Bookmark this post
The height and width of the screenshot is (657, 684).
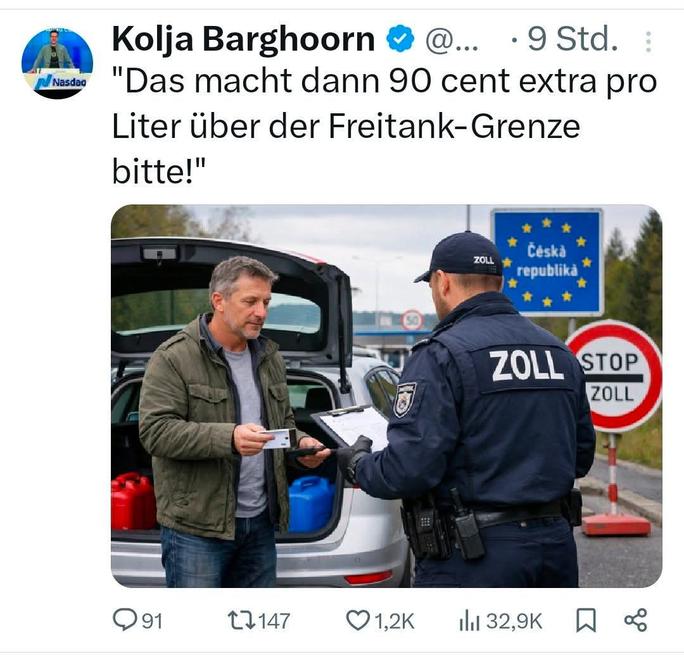(x=586, y=620)
